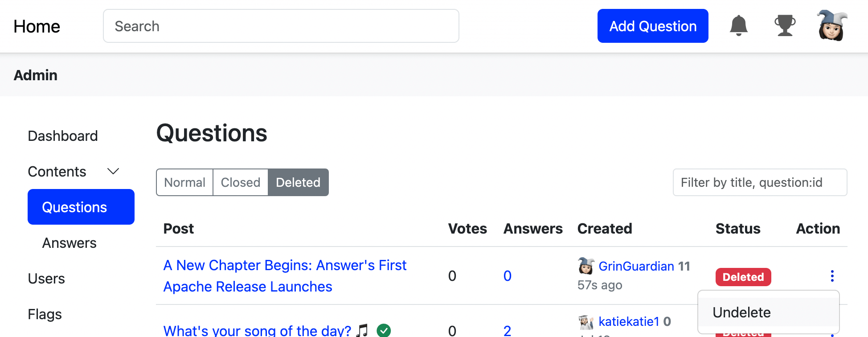868x337 pixels.
Task: Open GrinGuardian user profile link
Action: 636,266
